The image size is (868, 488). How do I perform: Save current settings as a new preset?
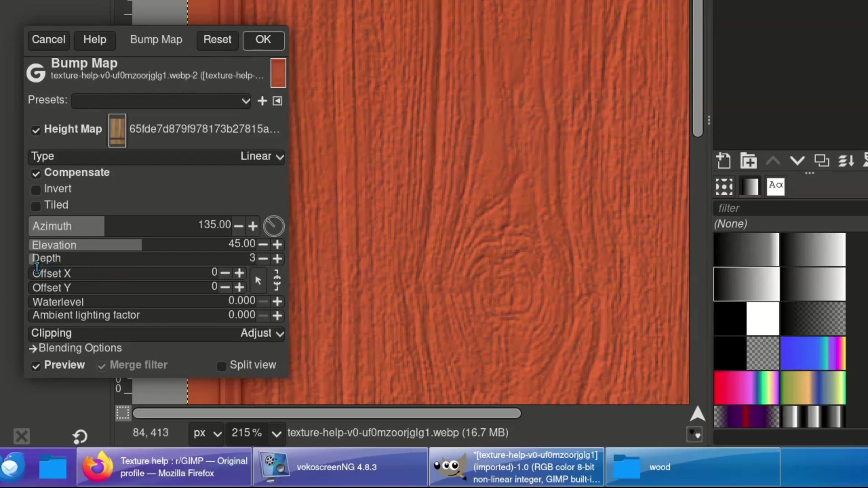point(262,100)
